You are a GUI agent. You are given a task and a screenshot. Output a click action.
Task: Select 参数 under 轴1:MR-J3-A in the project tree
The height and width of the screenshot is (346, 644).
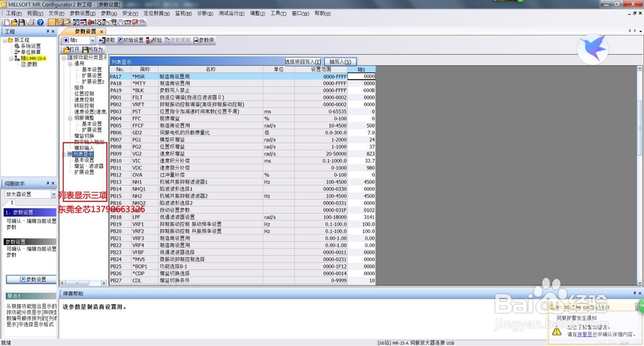point(32,64)
